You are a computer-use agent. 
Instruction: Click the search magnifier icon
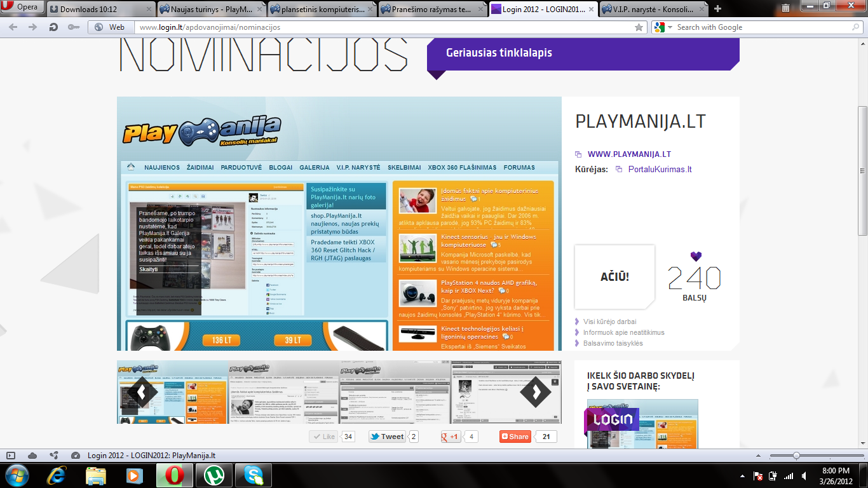pyautogui.click(x=855, y=27)
